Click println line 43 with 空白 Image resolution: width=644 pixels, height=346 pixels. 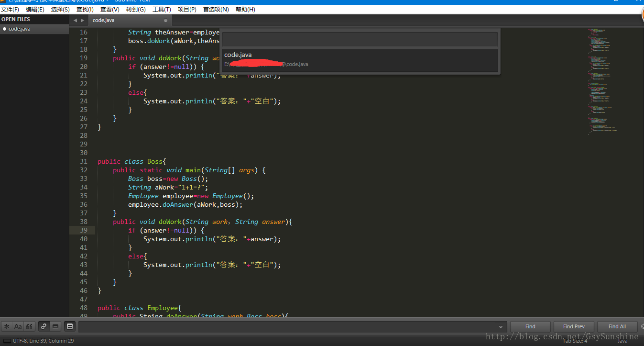click(x=212, y=265)
